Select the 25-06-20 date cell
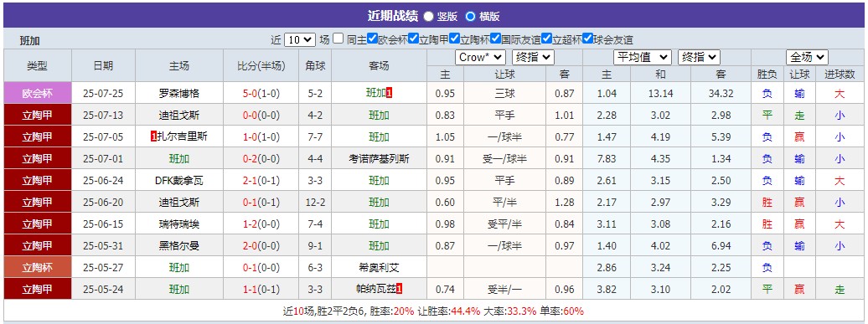Screen dimensions: 868x324 pos(103,203)
